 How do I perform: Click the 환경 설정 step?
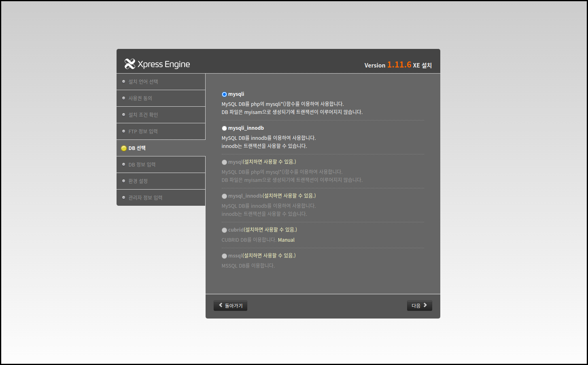[161, 181]
